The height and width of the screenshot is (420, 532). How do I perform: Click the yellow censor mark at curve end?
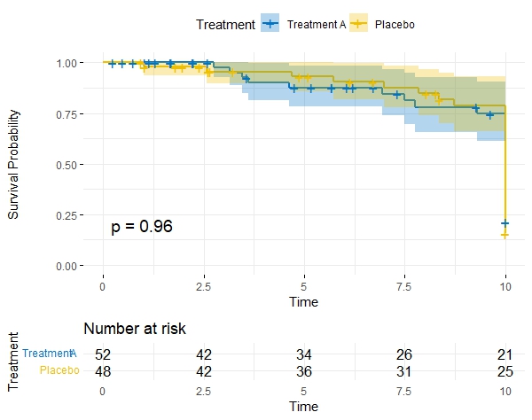[x=505, y=235]
